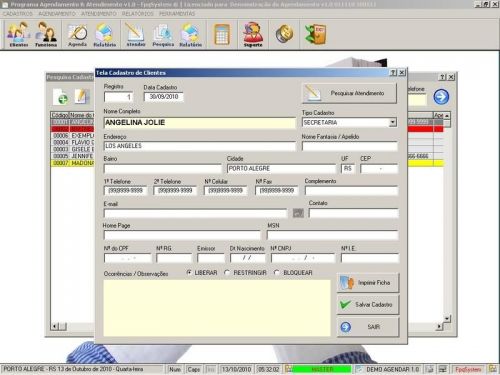This screenshot has width=500, height=375.
Task: Click the green MASTER status indicator
Action: click(322, 369)
